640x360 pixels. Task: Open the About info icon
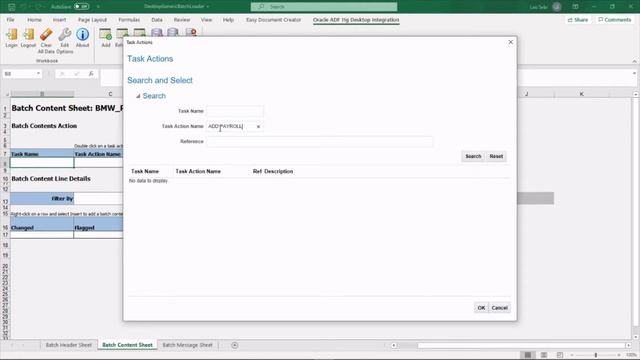pyautogui.click(x=82, y=35)
